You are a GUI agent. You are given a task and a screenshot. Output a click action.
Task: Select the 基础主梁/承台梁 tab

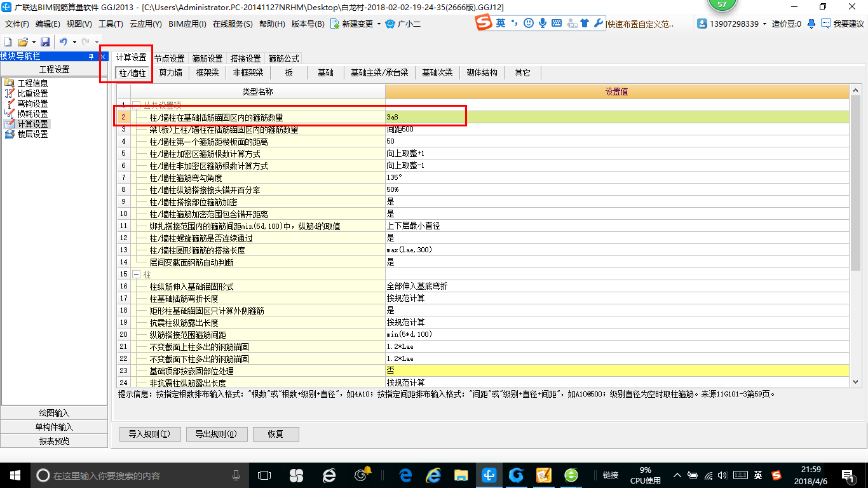pos(379,72)
